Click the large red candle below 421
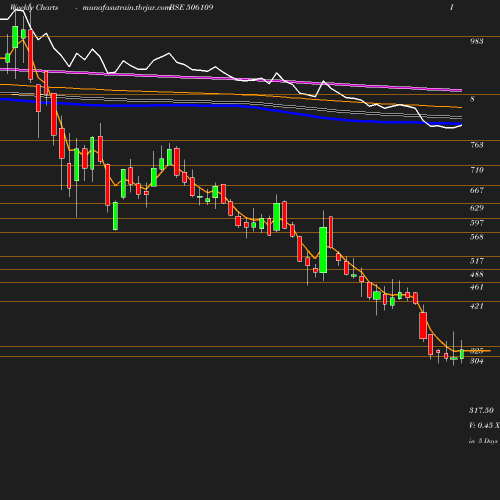 [423, 326]
